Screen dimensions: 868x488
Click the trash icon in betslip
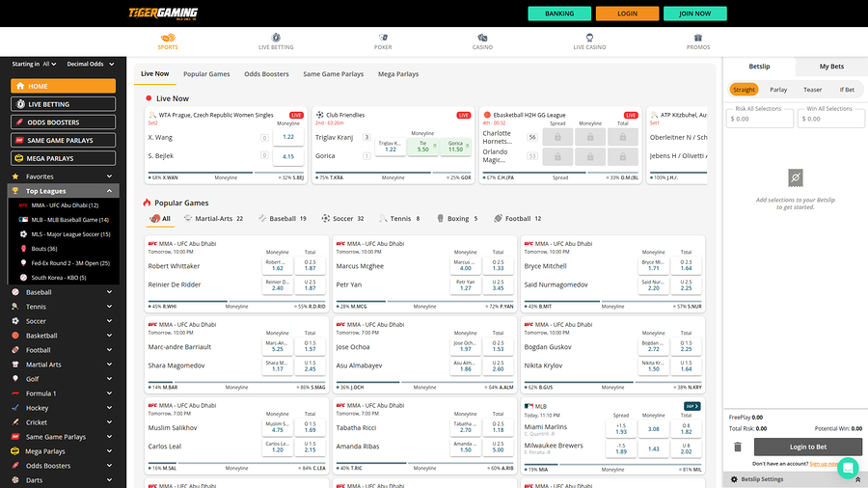(738, 447)
